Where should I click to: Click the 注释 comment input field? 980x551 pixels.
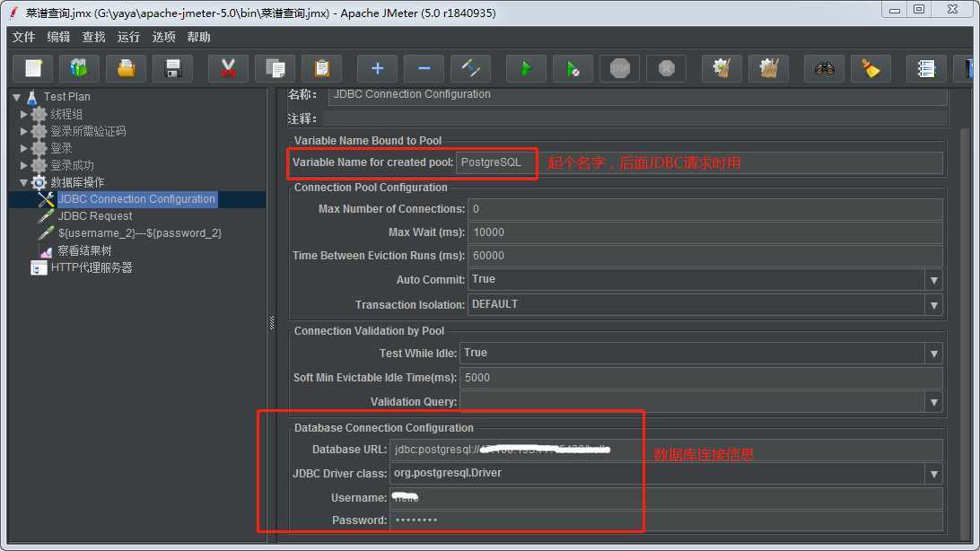tap(635, 118)
